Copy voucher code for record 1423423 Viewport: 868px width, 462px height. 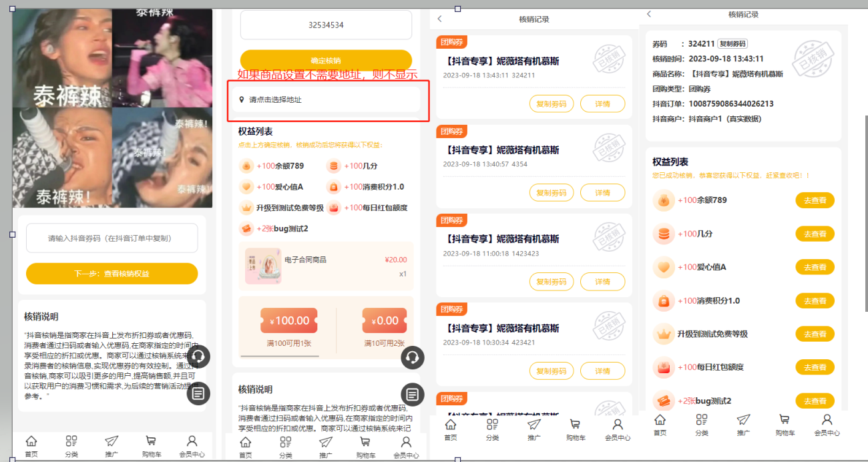click(x=552, y=282)
